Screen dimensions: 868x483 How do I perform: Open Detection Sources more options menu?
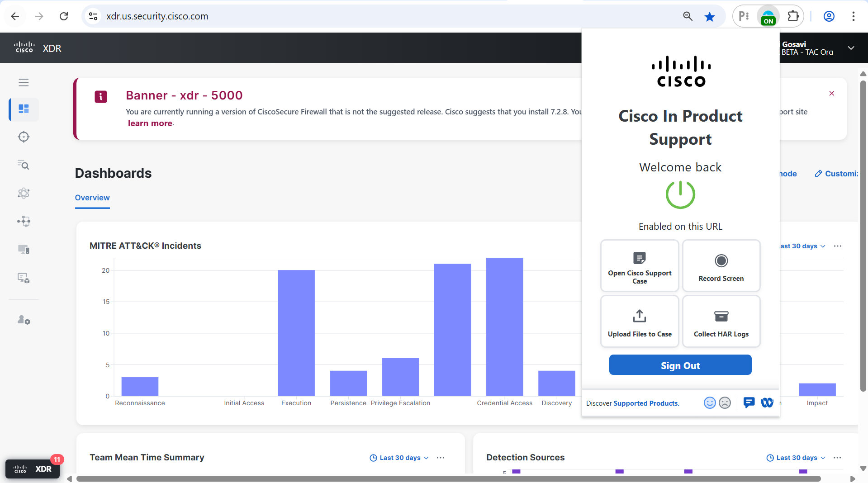pos(838,458)
